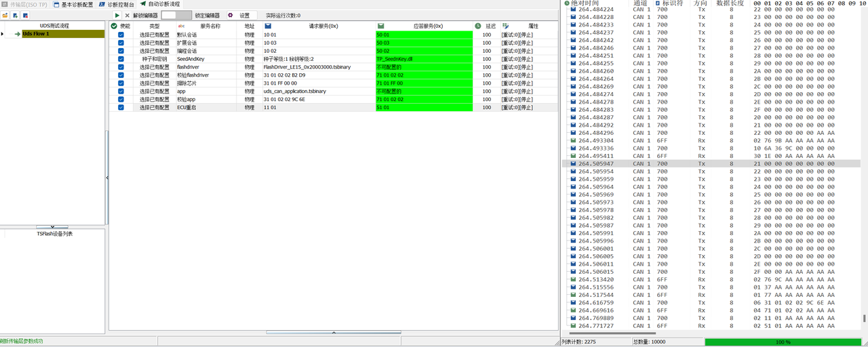Select the Uds Flow 1 tree item
Viewport: 868px width, 347px height.
(63, 34)
